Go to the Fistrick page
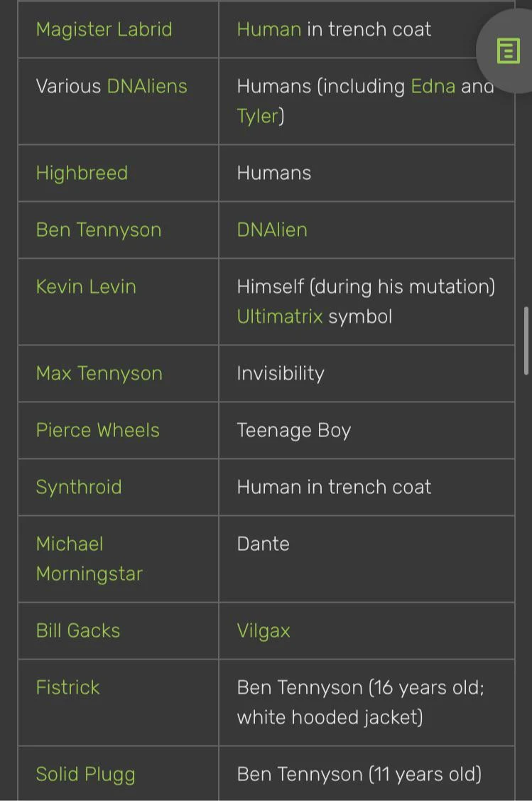 (68, 687)
